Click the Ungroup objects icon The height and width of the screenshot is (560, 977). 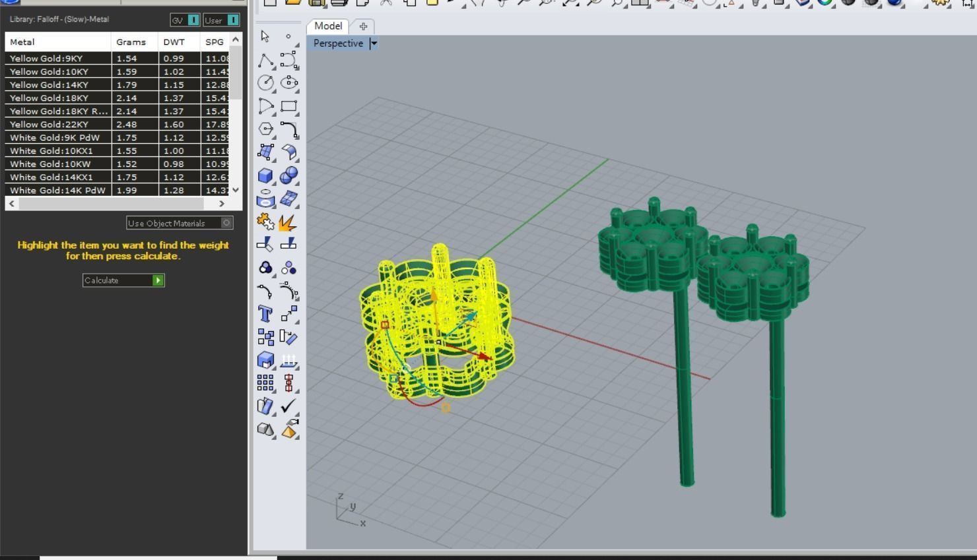coord(288,268)
